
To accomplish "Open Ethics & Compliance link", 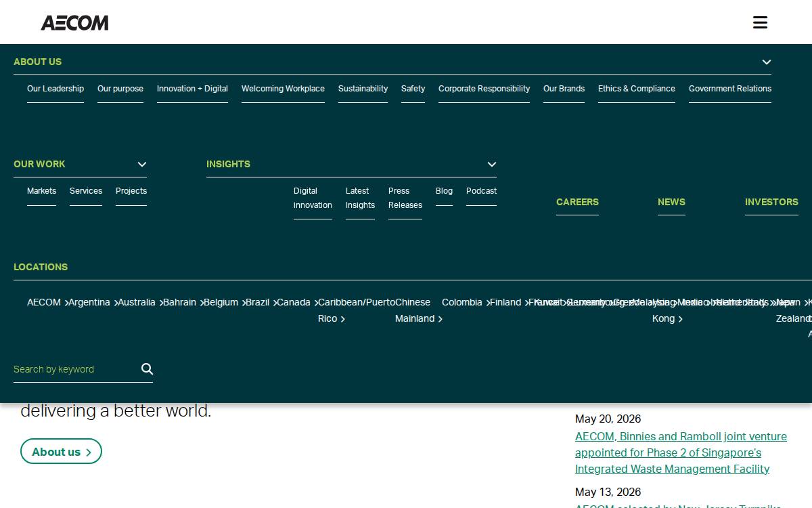I will [637, 89].
